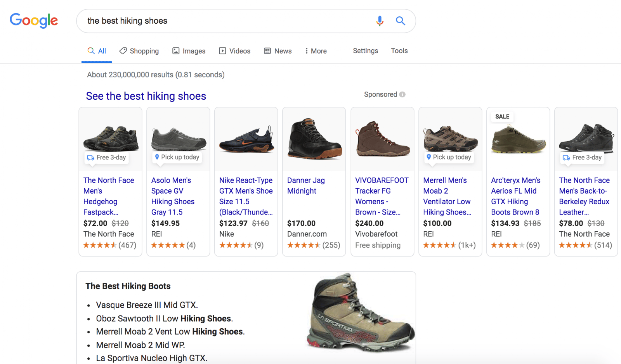The image size is (621, 364).
Task: Click the $123.97 Nike price
Action: point(233,223)
